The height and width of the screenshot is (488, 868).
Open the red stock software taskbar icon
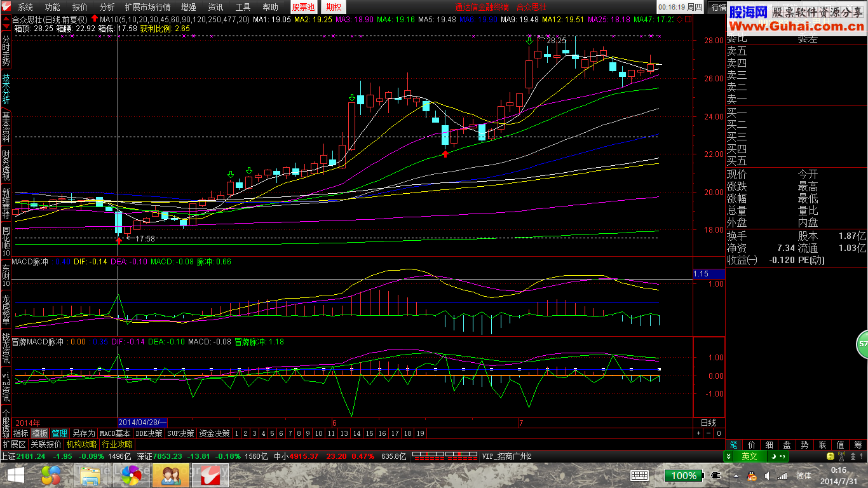coord(210,475)
